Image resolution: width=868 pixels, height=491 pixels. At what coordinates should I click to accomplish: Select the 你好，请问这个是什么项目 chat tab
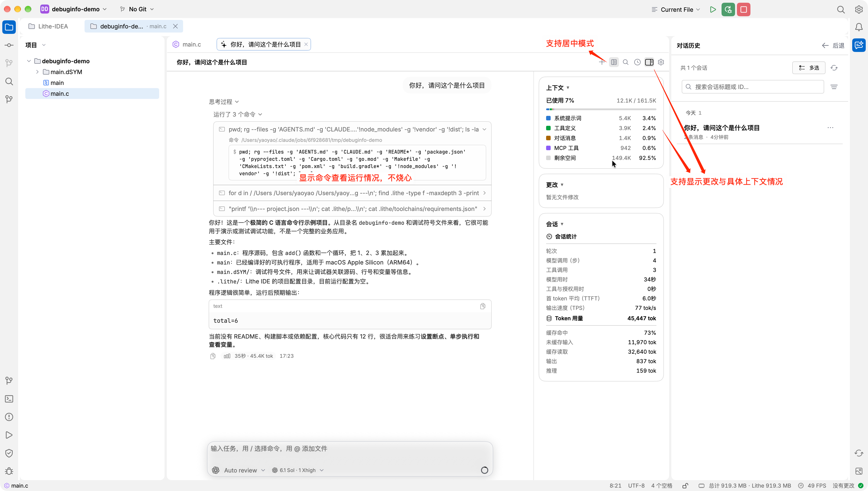(x=263, y=44)
